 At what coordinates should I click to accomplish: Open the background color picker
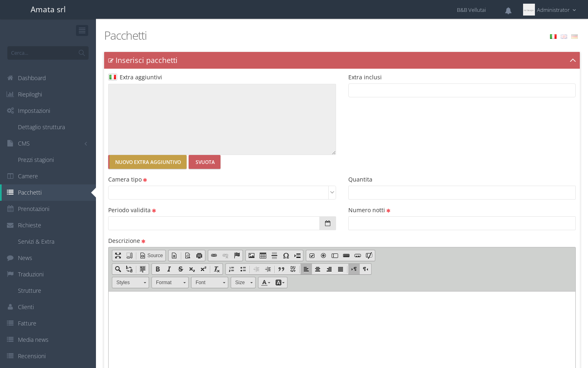click(280, 283)
